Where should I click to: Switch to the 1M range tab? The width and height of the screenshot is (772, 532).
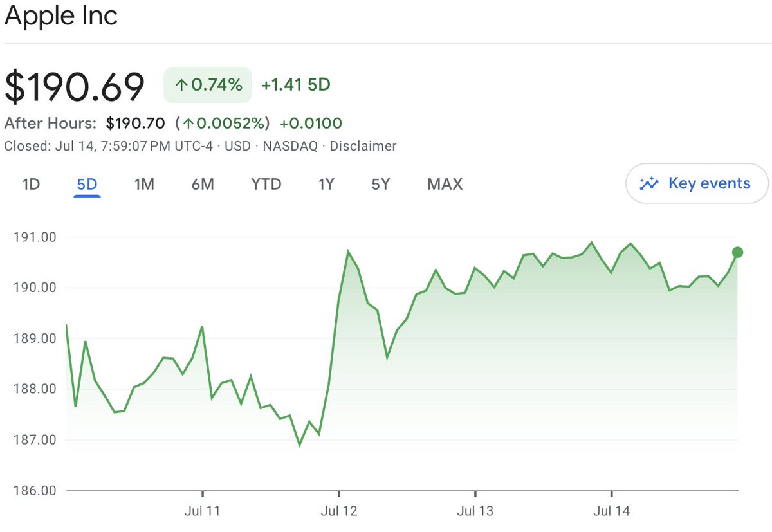pos(144,185)
